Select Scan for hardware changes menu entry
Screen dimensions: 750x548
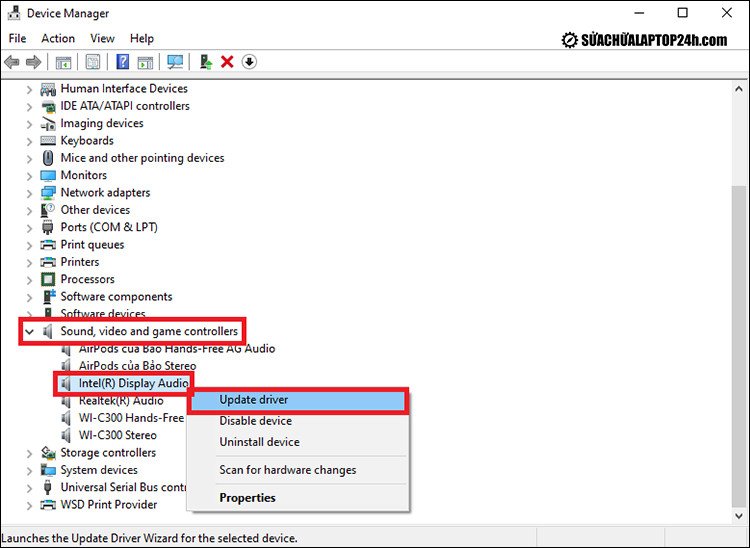coord(297,470)
